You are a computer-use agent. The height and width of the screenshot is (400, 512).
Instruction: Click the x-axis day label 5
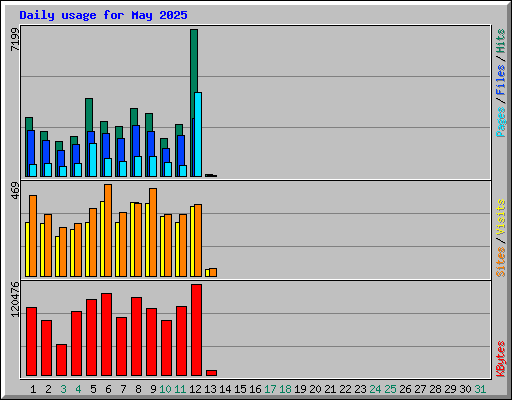tap(93, 389)
